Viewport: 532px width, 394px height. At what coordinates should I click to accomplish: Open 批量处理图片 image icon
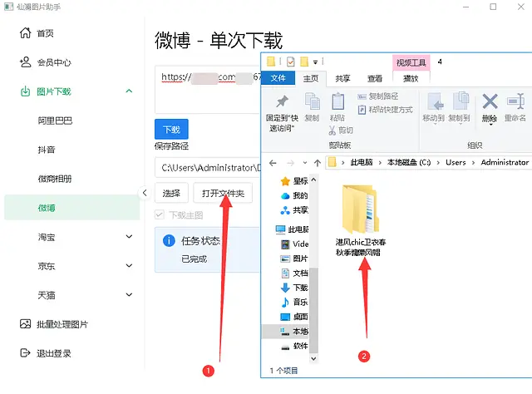26,323
